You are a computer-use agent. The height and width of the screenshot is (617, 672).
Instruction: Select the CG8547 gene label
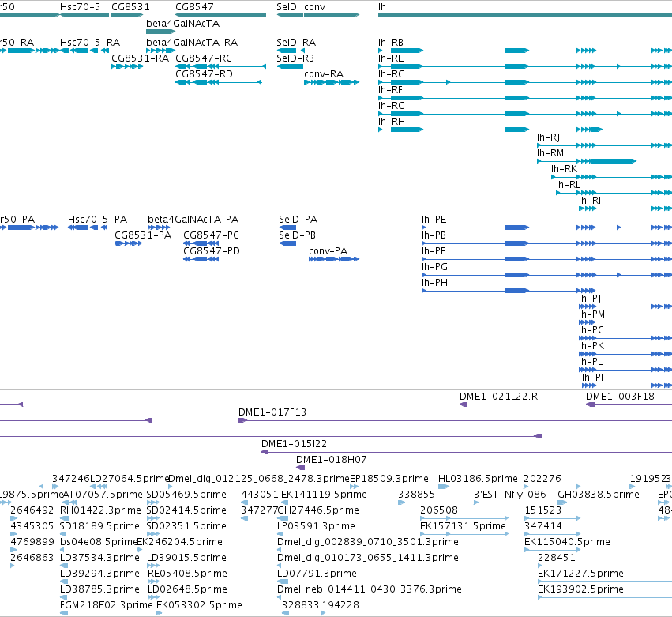(x=194, y=7)
